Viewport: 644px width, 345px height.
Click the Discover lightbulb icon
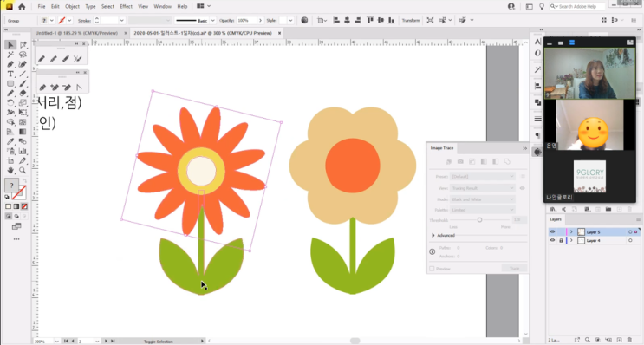[x=542, y=7]
